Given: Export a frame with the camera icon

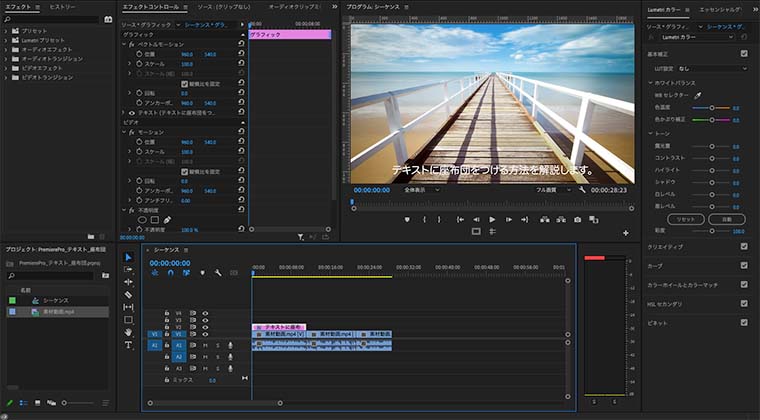Looking at the screenshot, I should click(577, 219).
